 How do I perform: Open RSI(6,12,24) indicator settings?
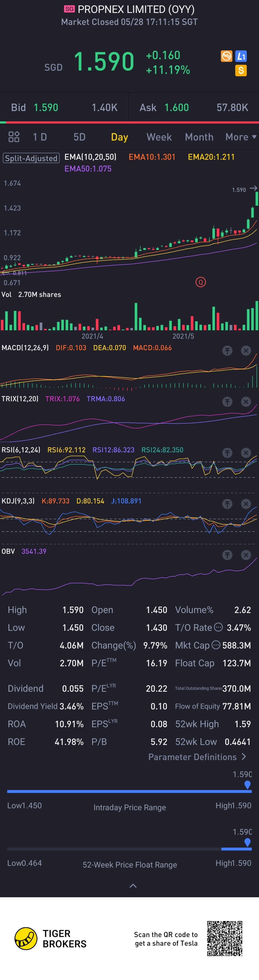[21, 450]
